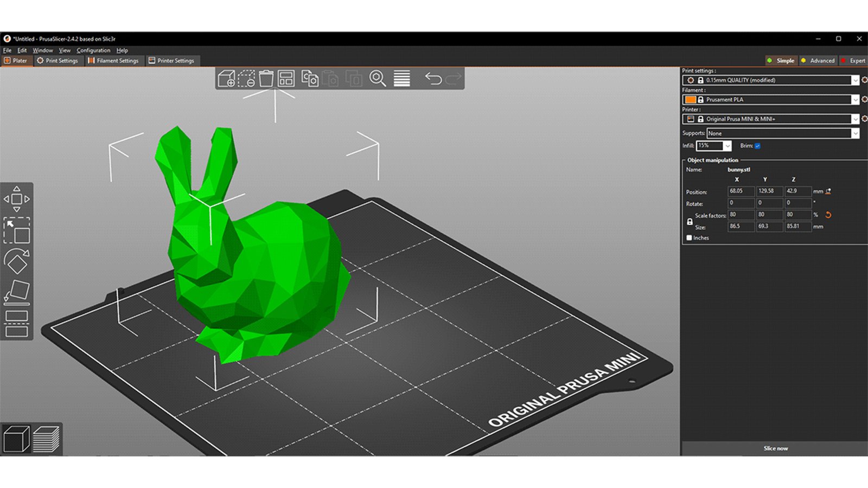Open the View menu
868x488 pixels.
(65, 50)
